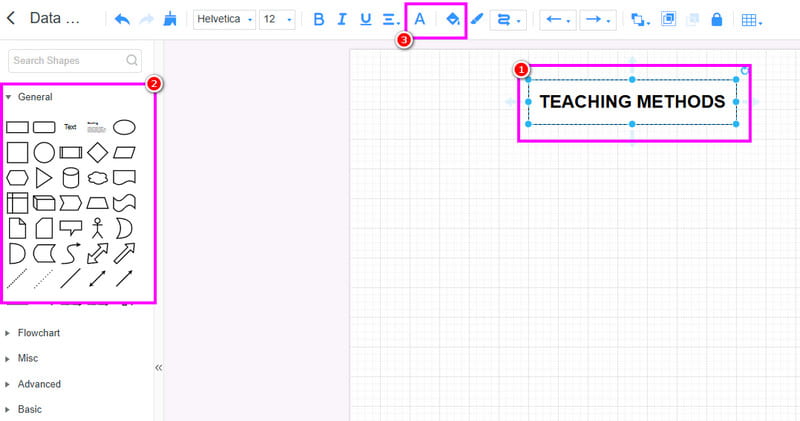
Task: Click the line color pen icon
Action: 477,19
